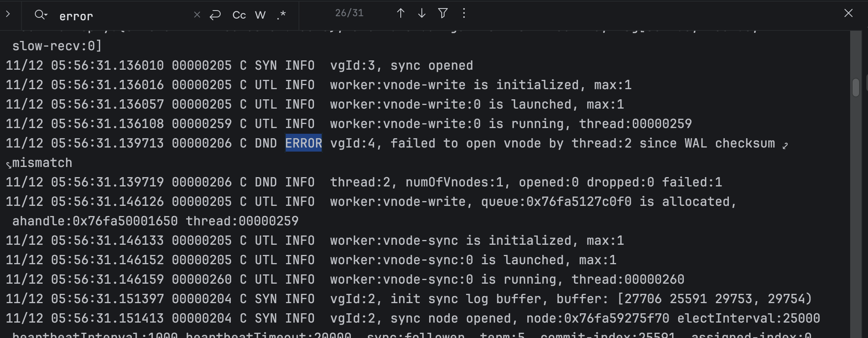Click the soft-wrap arrow after "WAL checksum"

click(x=785, y=145)
